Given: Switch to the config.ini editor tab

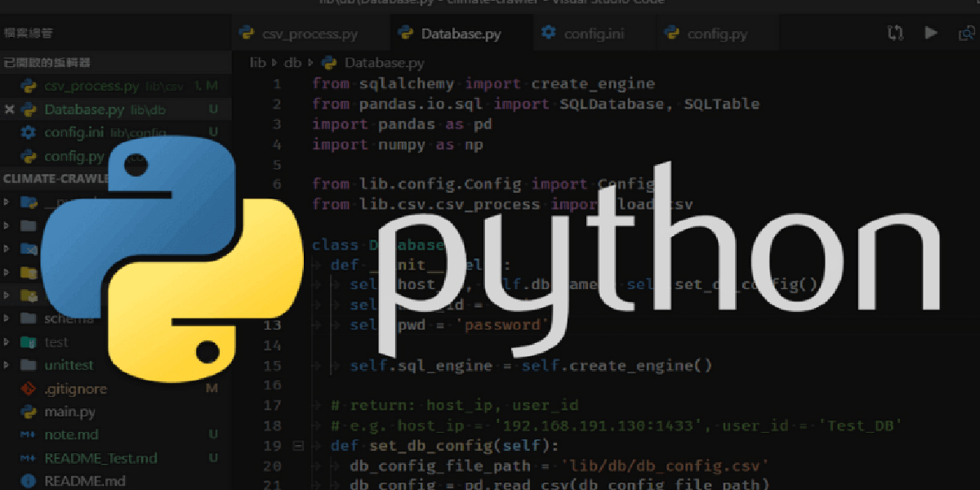Looking at the screenshot, I should tap(595, 34).
